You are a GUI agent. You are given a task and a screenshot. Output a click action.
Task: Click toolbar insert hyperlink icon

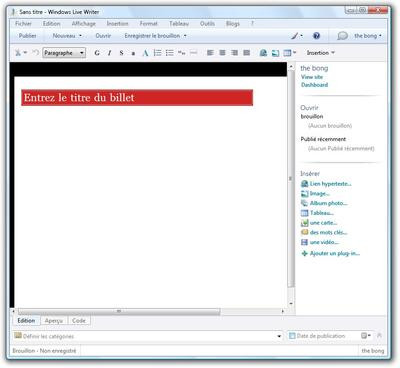point(263,53)
